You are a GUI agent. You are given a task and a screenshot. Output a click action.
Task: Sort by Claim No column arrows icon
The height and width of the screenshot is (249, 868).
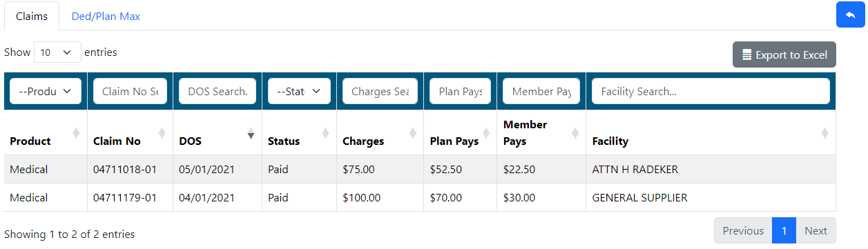(x=162, y=133)
